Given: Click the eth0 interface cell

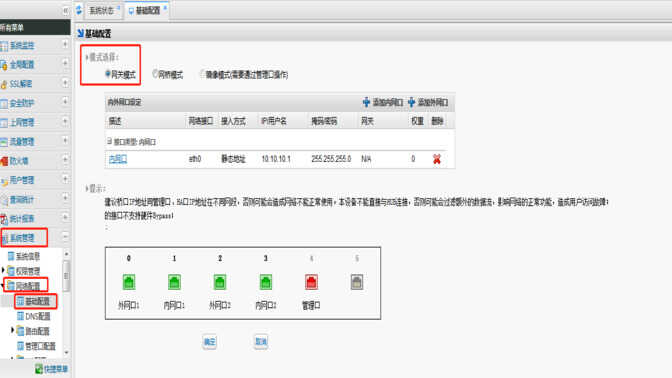Looking at the screenshot, I should click(195, 159).
